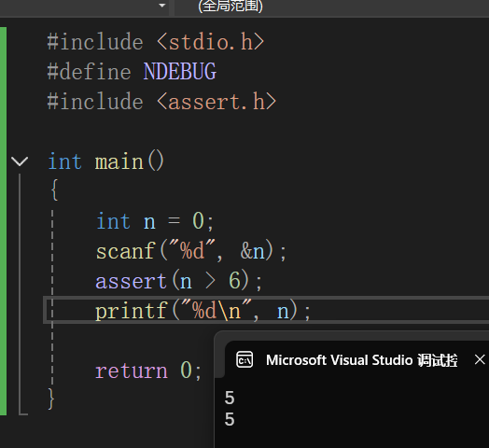The height and width of the screenshot is (448, 489).
Task: Click the NDEBUG macro name
Action: [179, 72]
